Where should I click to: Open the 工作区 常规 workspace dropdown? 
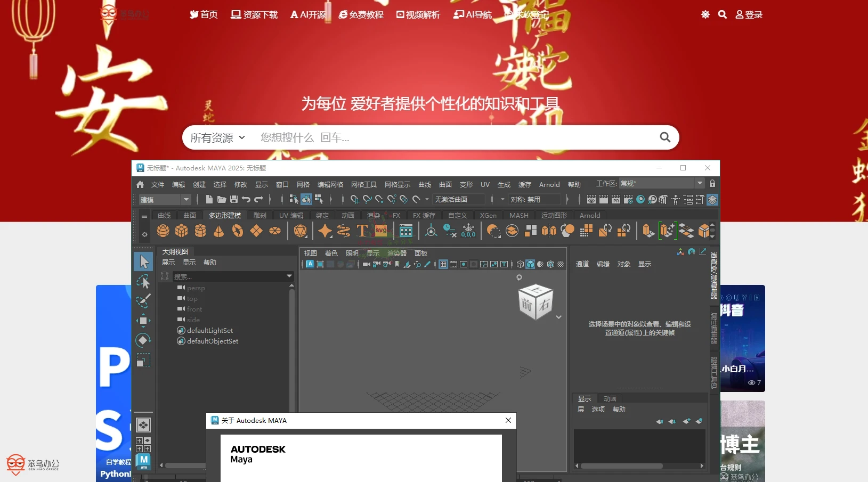[662, 183]
